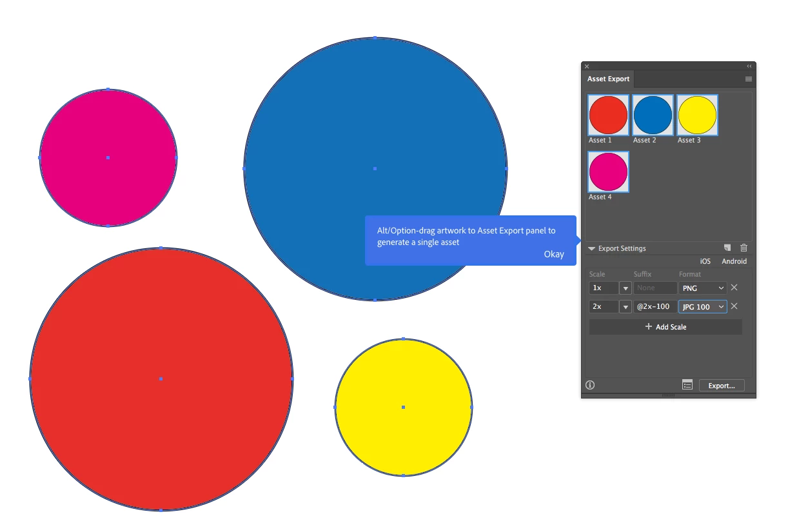The height and width of the screenshot is (532, 808).
Task: Select the magenta circle on the canvas
Action: (108, 157)
